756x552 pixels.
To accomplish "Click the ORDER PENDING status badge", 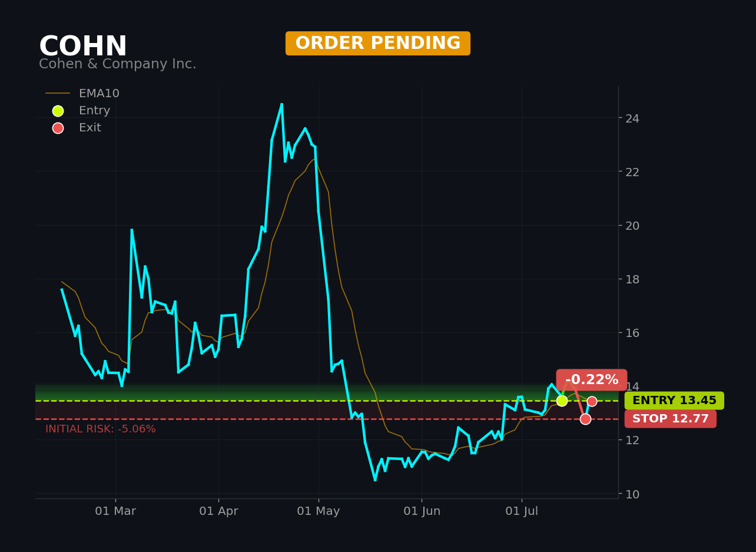I will point(378,44).
